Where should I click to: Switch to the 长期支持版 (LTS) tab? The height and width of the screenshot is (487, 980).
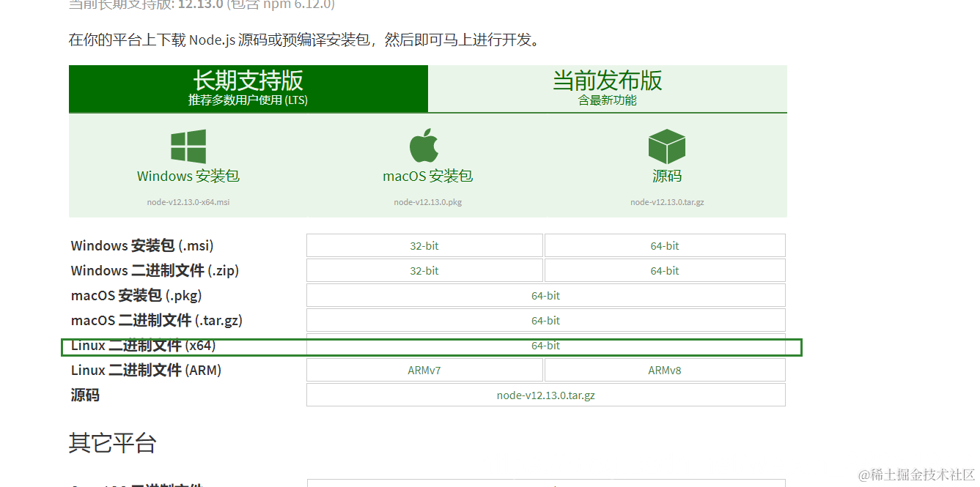click(248, 89)
